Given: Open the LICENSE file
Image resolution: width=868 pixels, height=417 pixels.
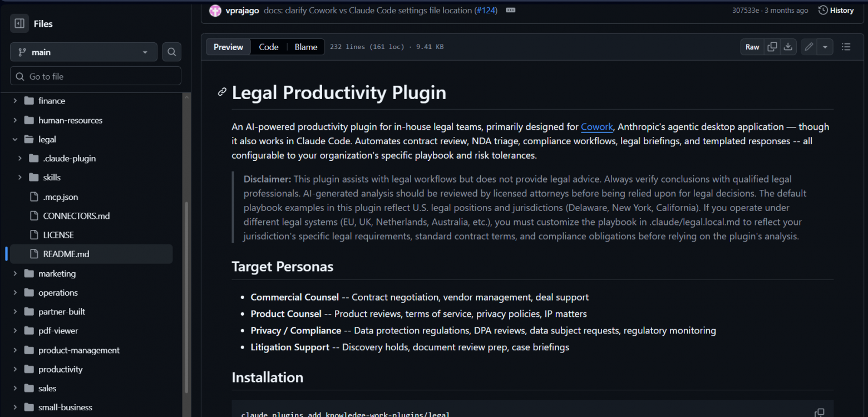Looking at the screenshot, I should pos(58,235).
